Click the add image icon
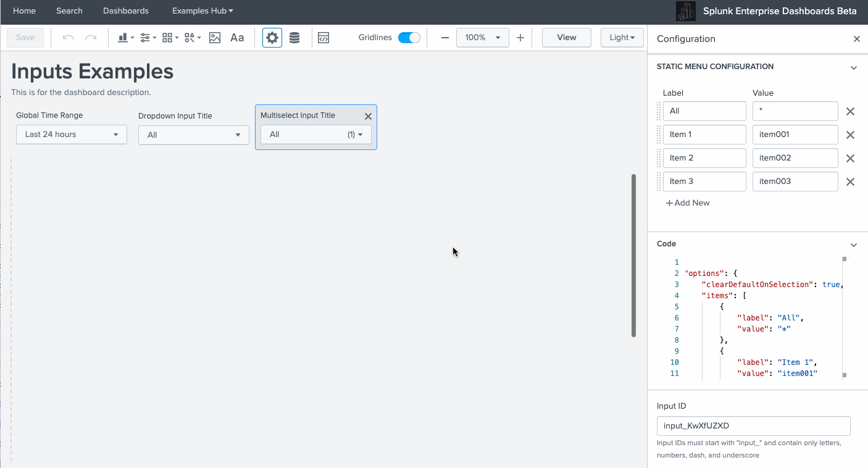Image resolution: width=868 pixels, height=468 pixels. coord(215,38)
